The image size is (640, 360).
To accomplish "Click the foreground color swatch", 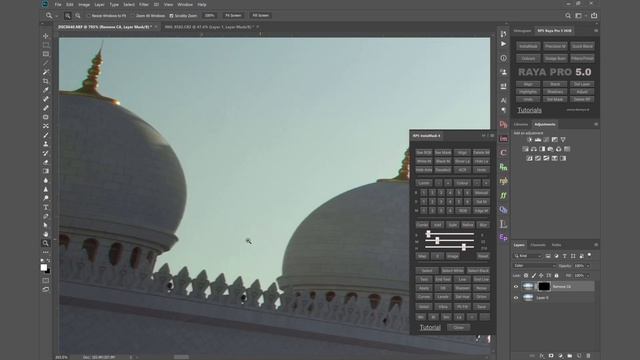I will pyautogui.click(x=44, y=267).
